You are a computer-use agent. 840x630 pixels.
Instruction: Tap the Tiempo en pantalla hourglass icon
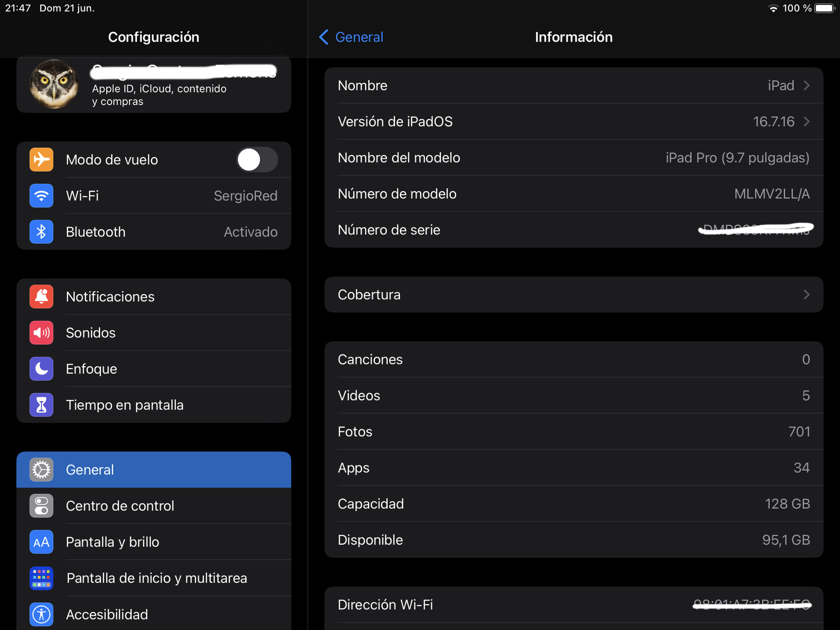[x=42, y=405]
